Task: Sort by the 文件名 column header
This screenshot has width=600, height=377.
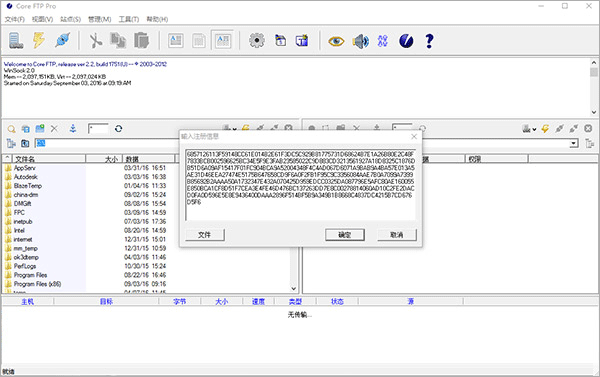Action: pyautogui.click(x=49, y=159)
